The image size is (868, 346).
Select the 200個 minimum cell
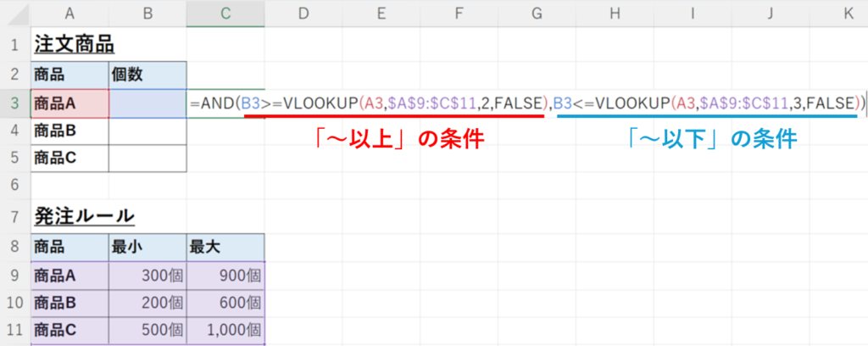point(147,303)
